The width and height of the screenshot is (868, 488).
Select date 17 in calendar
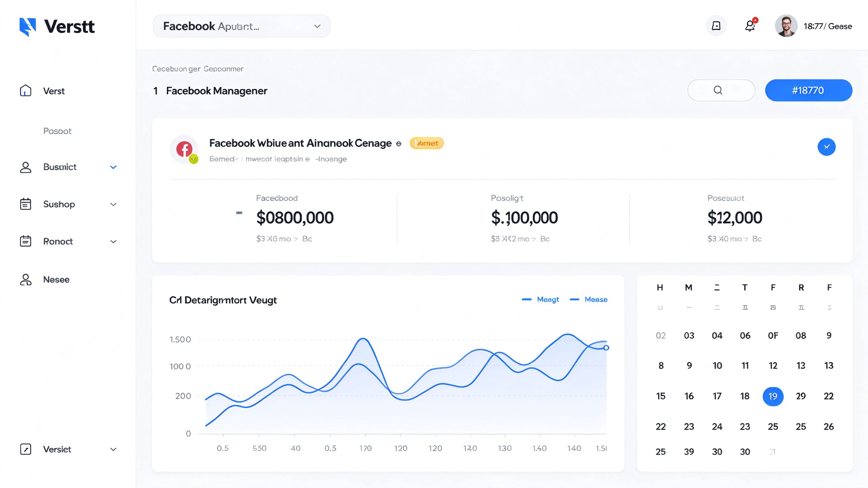[717, 396]
